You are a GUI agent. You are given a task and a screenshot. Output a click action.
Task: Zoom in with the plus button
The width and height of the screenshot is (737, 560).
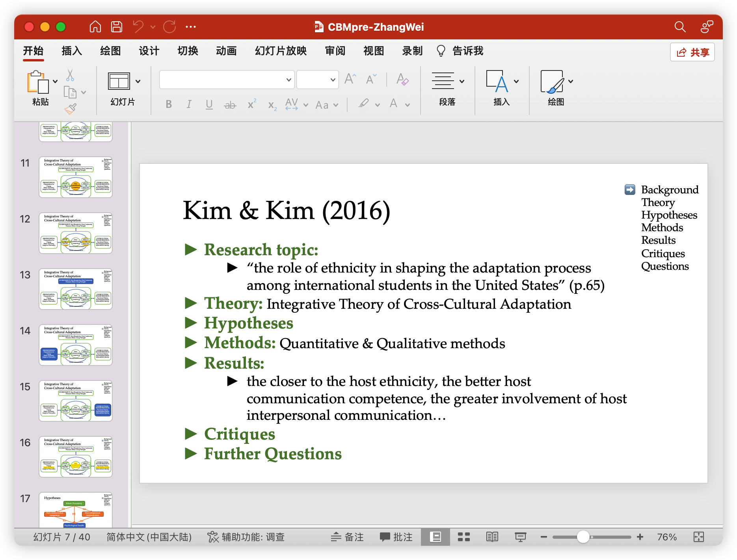[640, 537]
